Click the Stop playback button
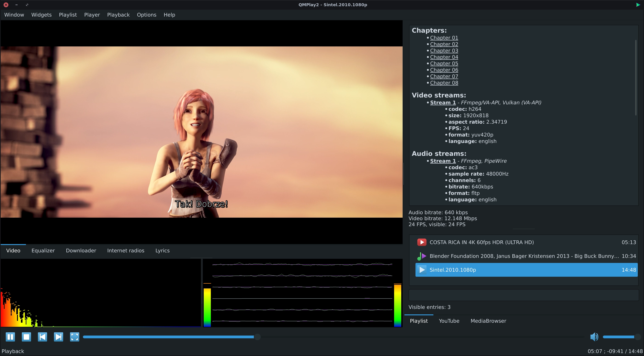Image resolution: width=644 pixels, height=356 pixels. (x=26, y=337)
